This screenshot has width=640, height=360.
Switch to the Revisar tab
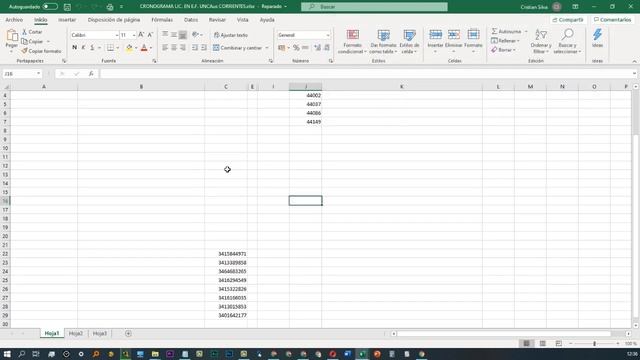click(x=217, y=20)
